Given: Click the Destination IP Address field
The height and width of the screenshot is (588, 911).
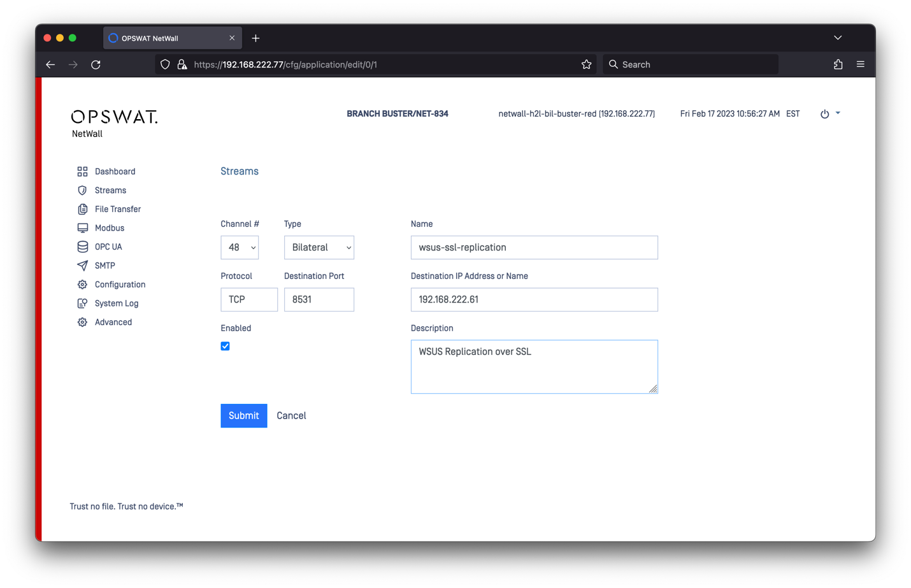Looking at the screenshot, I should (x=534, y=299).
